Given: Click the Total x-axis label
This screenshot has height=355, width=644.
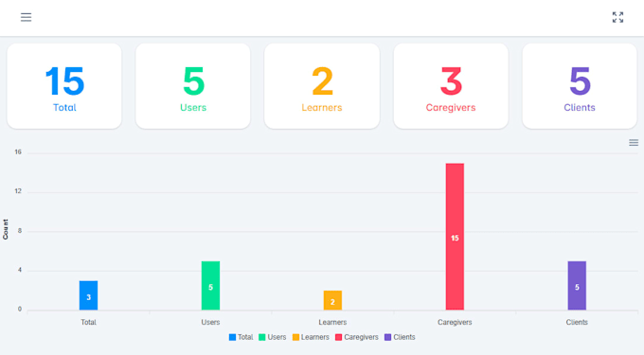Looking at the screenshot, I should pyautogui.click(x=88, y=322).
